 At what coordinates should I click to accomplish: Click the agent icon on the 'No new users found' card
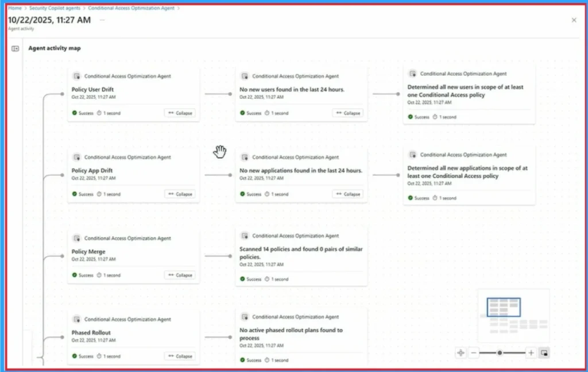click(245, 76)
